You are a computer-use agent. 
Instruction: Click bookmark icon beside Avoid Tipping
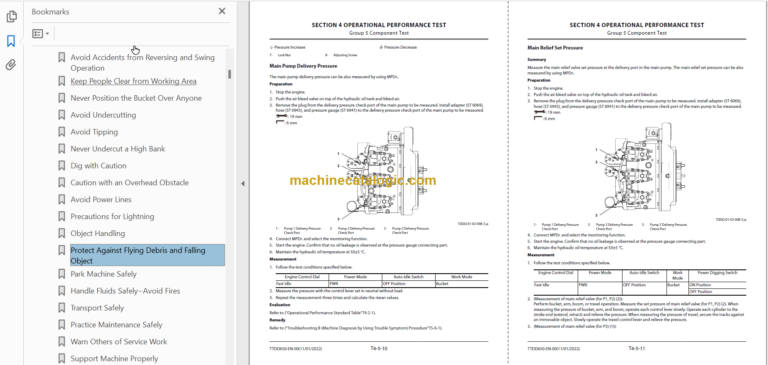pos(61,132)
